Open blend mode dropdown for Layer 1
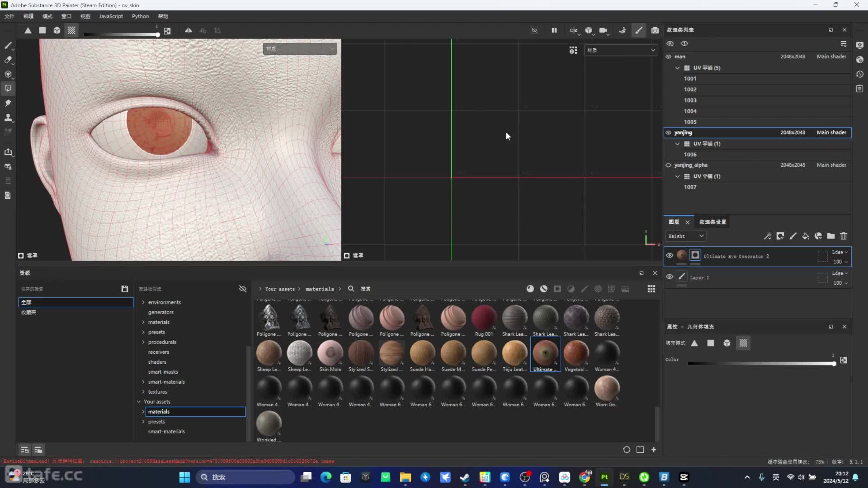 [x=840, y=273]
